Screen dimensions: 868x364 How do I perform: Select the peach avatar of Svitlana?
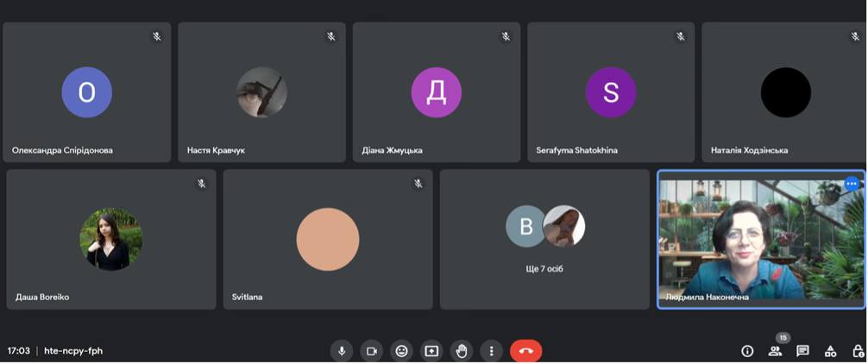[328, 239]
